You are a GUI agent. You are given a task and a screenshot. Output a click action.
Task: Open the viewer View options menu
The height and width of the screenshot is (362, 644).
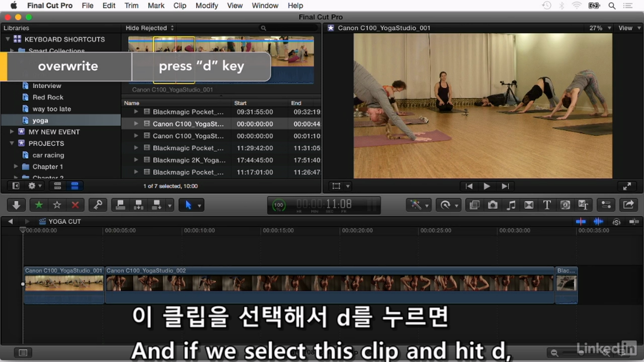coord(628,28)
